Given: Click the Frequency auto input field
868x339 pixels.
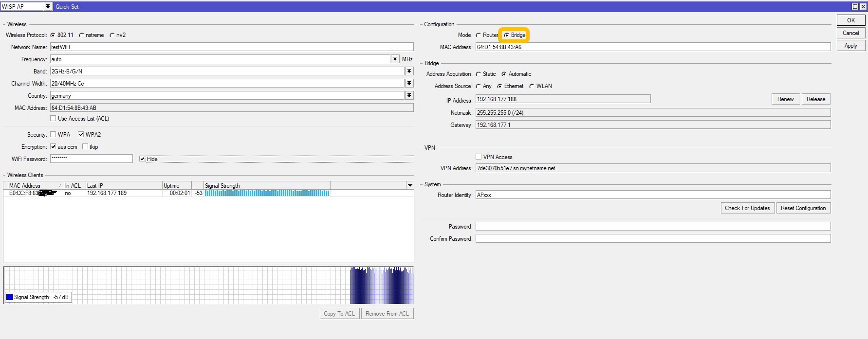Looking at the screenshot, I should [x=220, y=59].
